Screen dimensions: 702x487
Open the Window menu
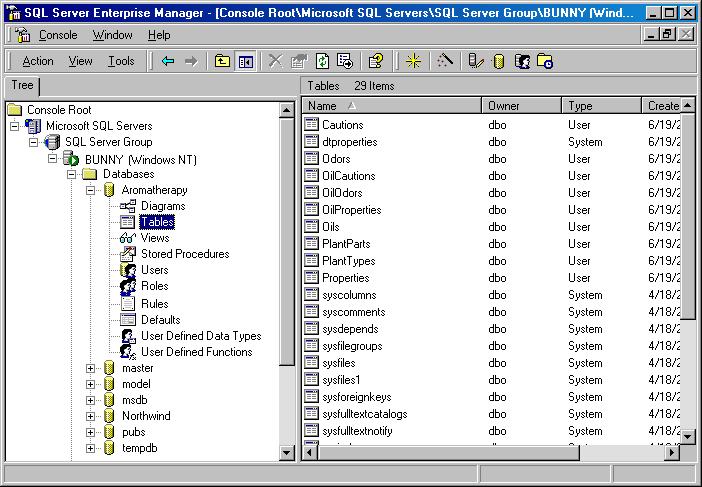click(112, 35)
